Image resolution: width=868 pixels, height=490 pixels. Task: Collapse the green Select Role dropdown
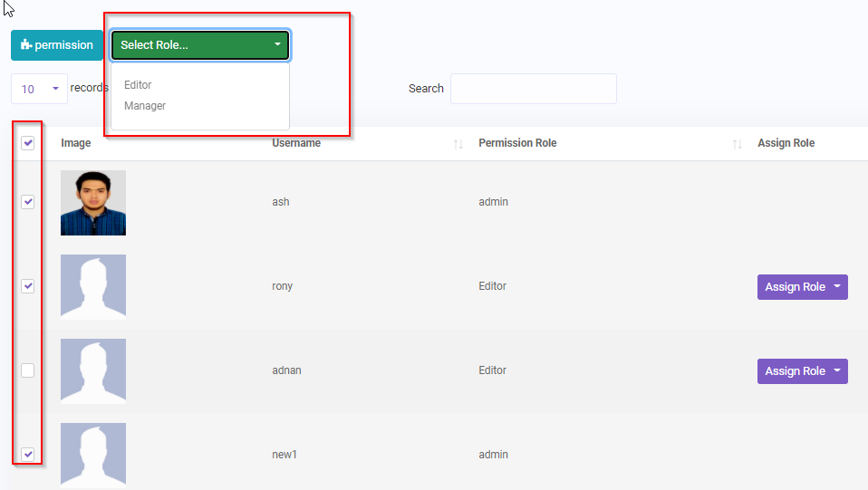(199, 45)
